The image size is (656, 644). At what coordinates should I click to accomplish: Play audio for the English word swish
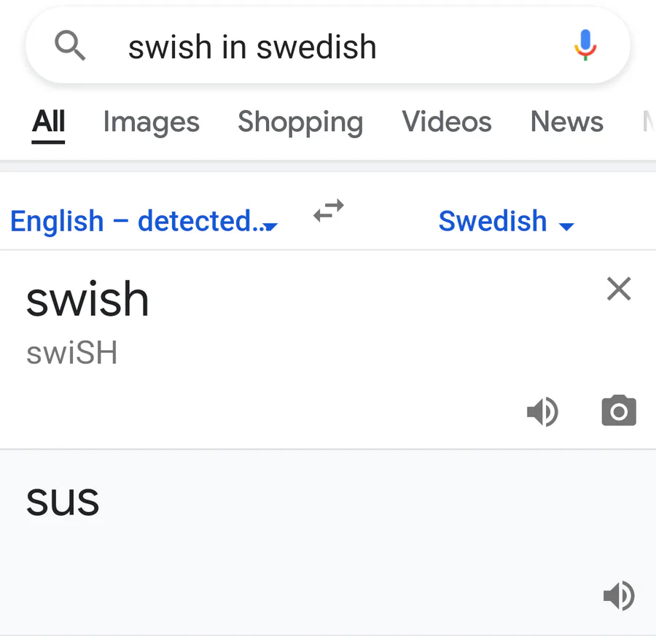[542, 413]
